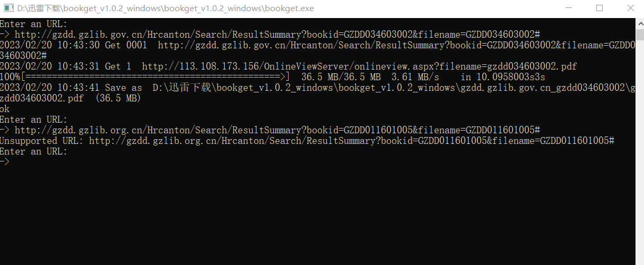Click the gzlib.gov.cn URL on the first input line
The width and height of the screenshot is (644, 265).
click(x=277, y=35)
